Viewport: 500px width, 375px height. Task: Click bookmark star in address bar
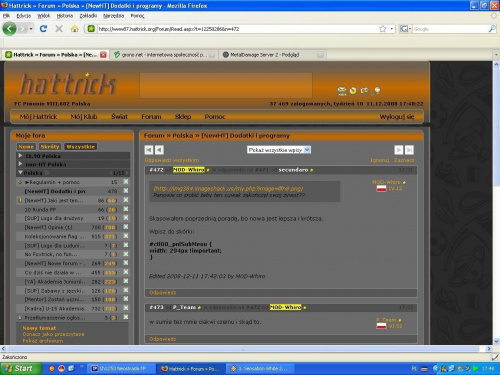pyautogui.click(x=383, y=29)
